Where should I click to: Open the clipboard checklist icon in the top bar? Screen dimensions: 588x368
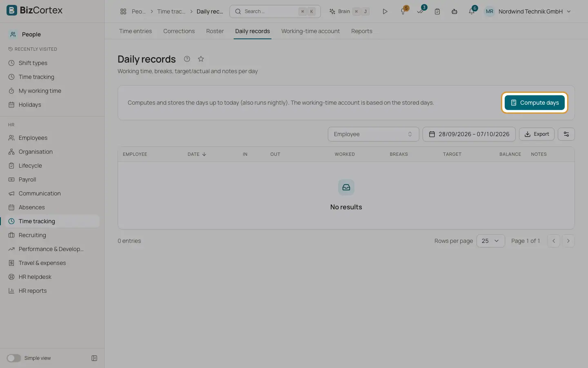[437, 11]
